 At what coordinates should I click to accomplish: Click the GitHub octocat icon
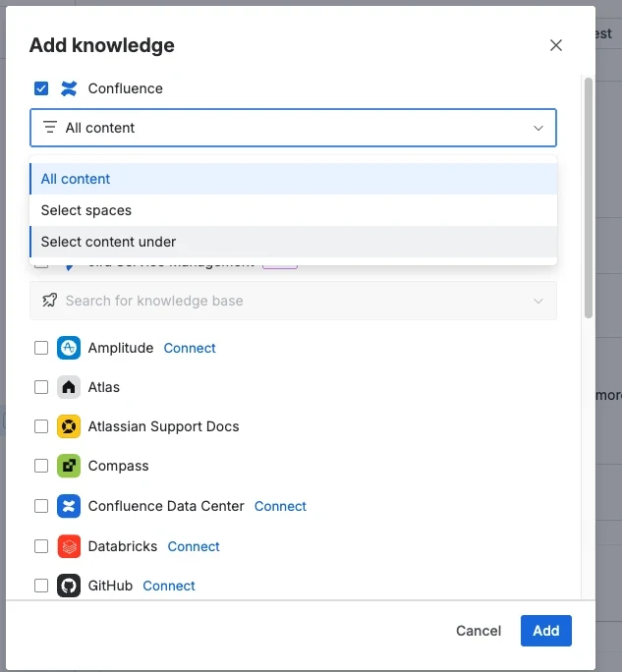click(x=69, y=586)
